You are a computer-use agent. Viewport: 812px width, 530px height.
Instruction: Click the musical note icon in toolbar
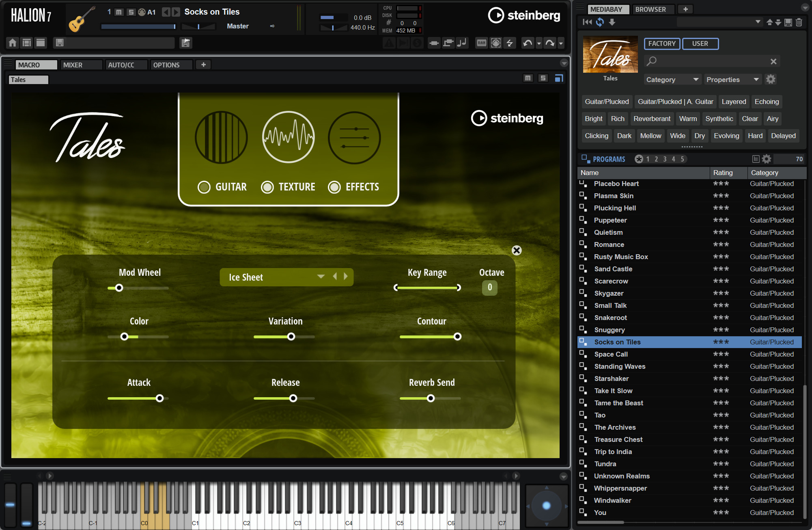(462, 43)
